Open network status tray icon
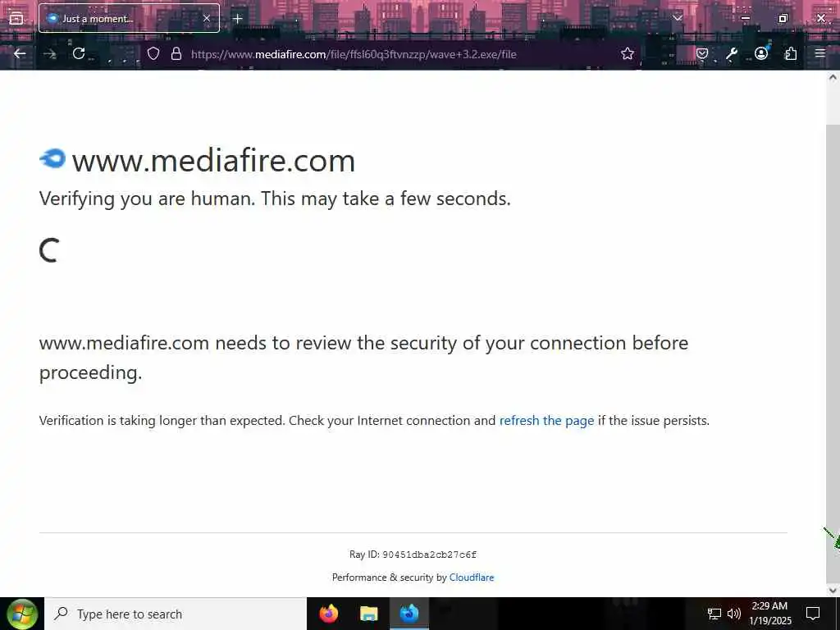840x630 pixels. click(714, 614)
